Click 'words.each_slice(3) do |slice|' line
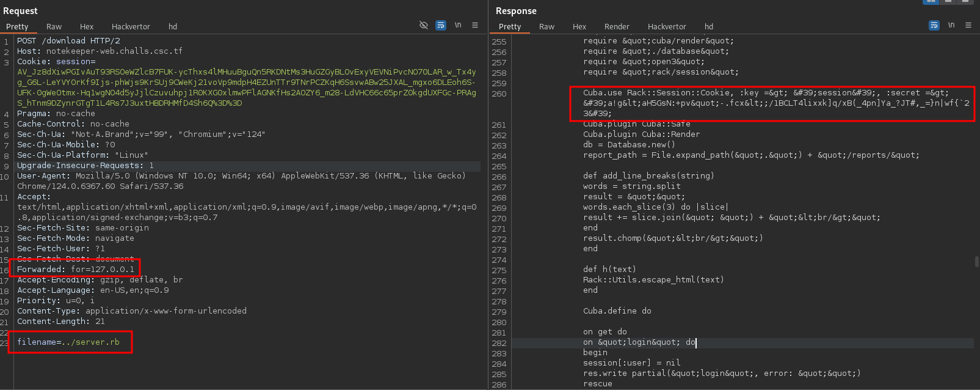 tap(656, 207)
